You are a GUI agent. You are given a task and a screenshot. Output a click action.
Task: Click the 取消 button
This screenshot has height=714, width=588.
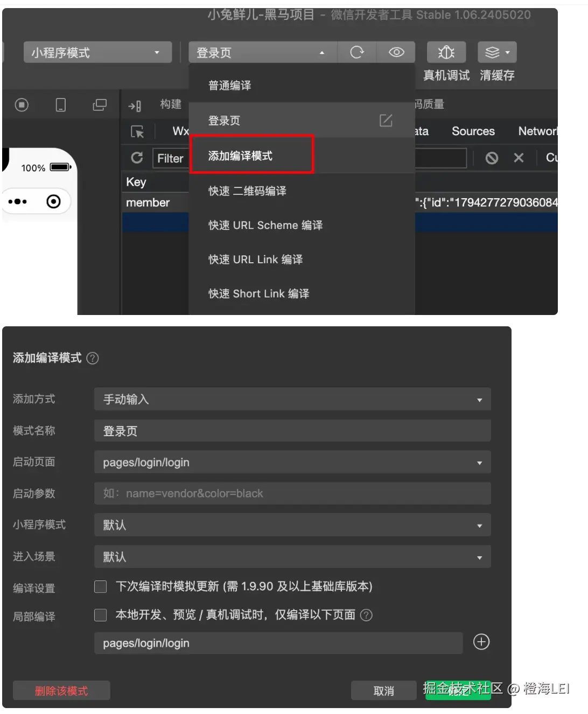(383, 691)
